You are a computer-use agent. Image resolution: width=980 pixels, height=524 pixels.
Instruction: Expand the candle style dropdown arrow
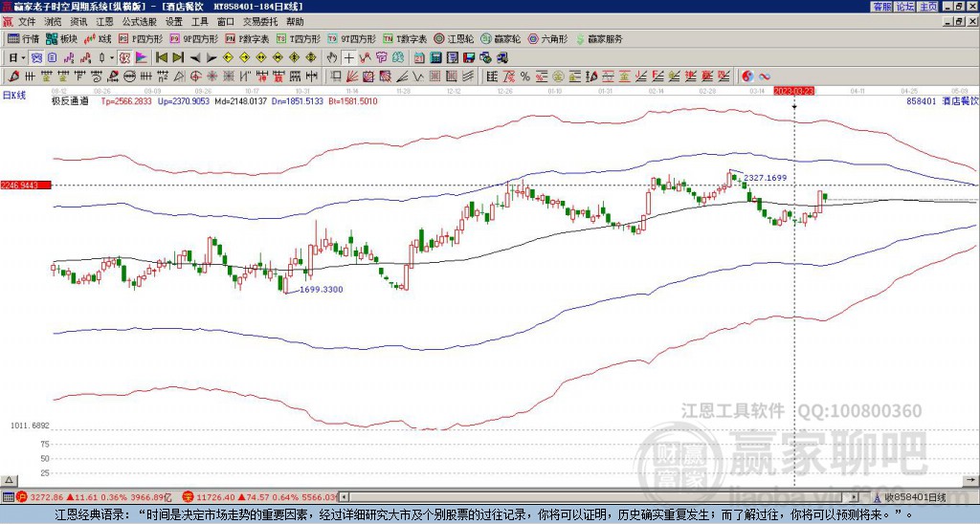tap(112, 57)
